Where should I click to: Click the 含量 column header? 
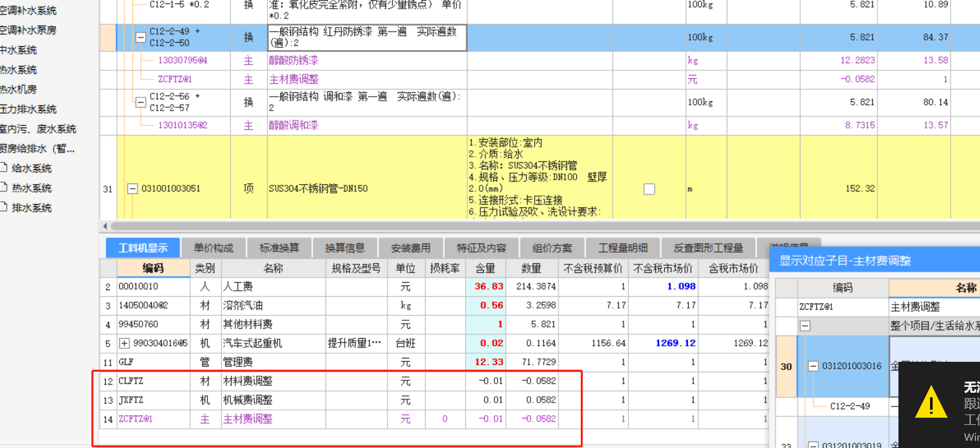(x=485, y=268)
